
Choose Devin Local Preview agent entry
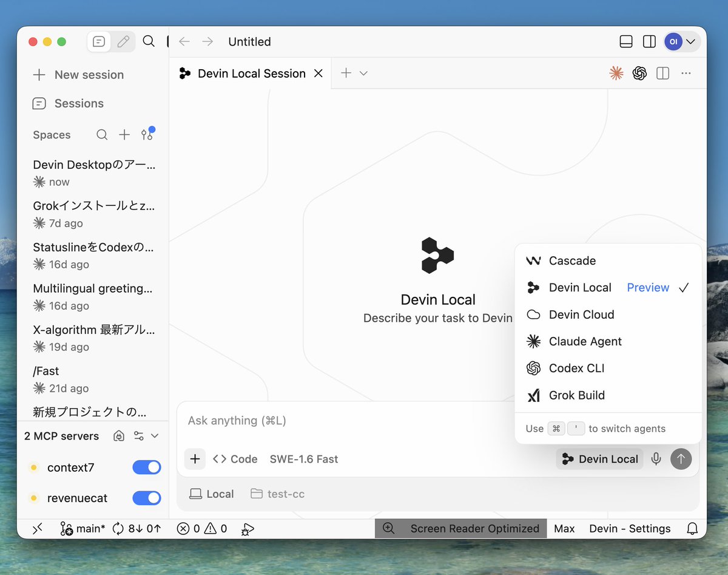(608, 288)
